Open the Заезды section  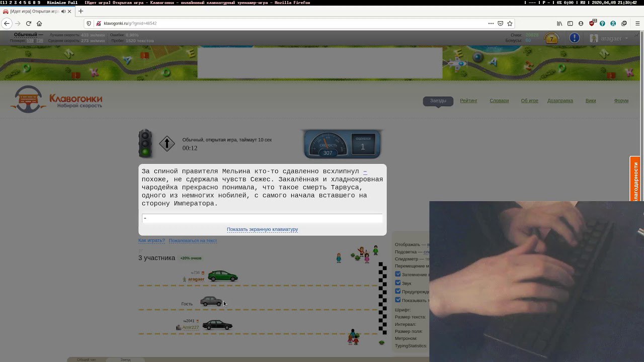(438, 101)
